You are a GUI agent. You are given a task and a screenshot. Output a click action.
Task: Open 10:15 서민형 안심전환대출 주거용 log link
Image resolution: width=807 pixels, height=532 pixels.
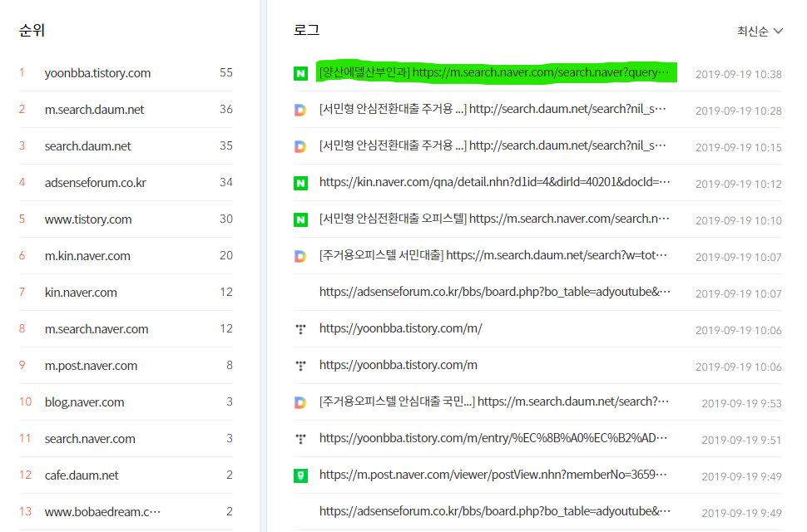493,146
